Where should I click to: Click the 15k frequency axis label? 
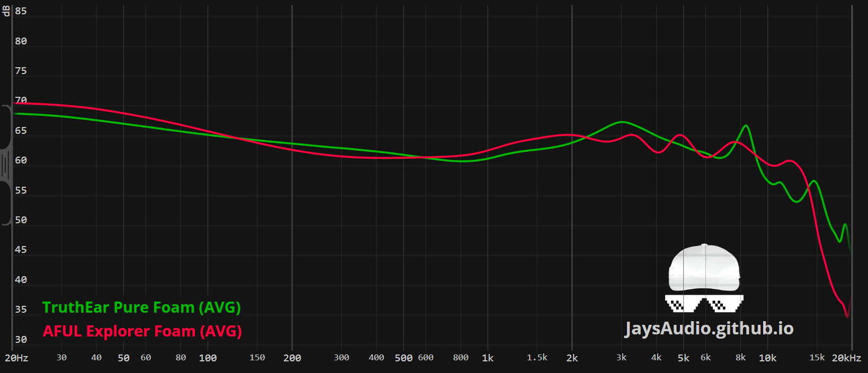(x=817, y=358)
